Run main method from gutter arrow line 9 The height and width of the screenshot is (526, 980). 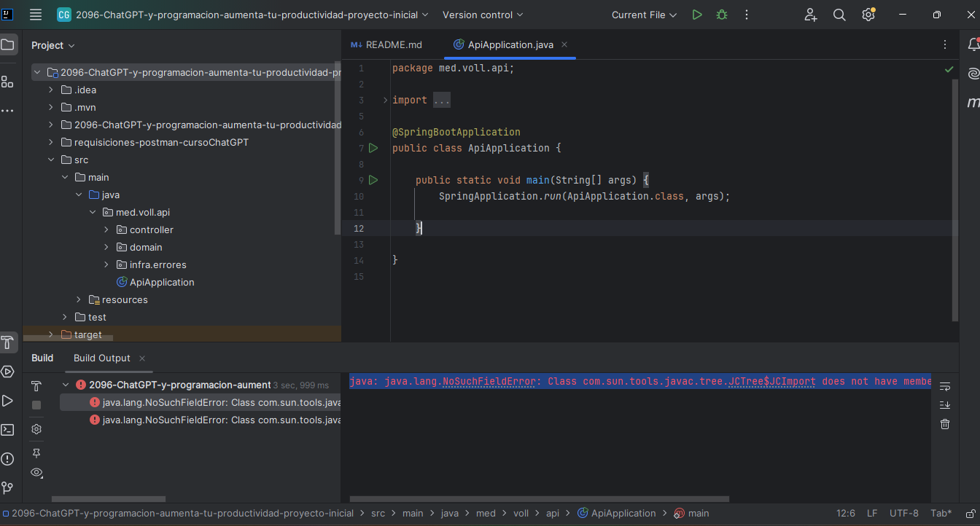click(373, 180)
